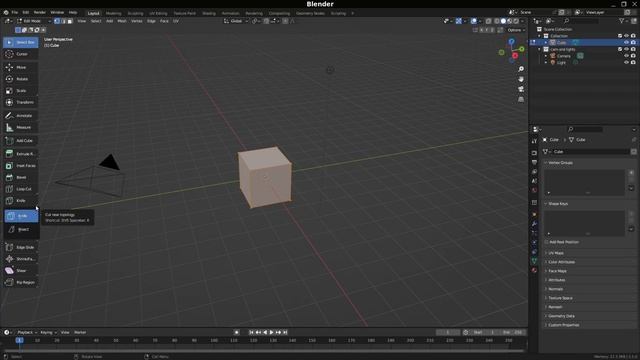The width and height of the screenshot is (640, 360).
Task: Open the timeline Playback popover
Action: pos(27,333)
